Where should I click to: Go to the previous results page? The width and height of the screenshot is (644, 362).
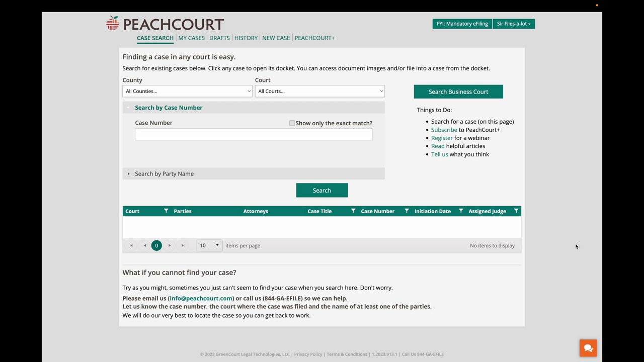(145, 245)
